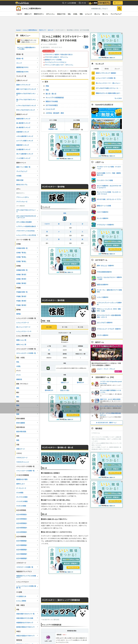Screen dimensions: 138x644
Task: Expand 雑談掲示板(33291) in the sidebar
Action: pos(27,67)
